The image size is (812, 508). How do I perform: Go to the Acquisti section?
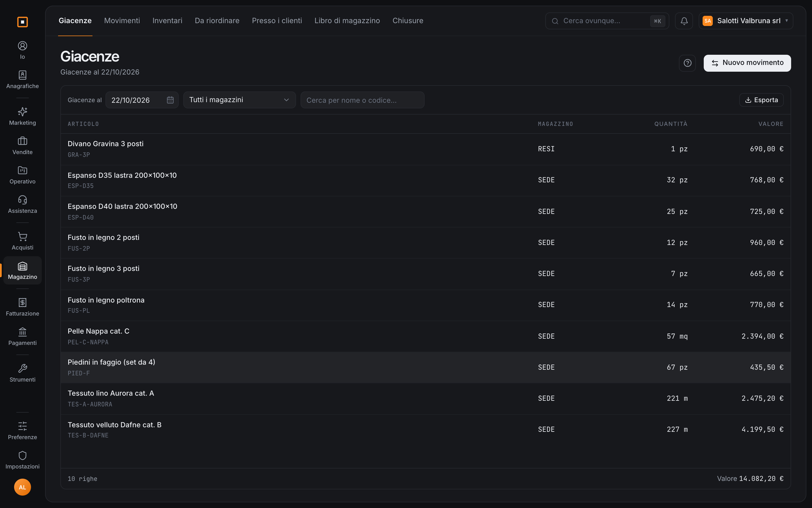coord(23,241)
